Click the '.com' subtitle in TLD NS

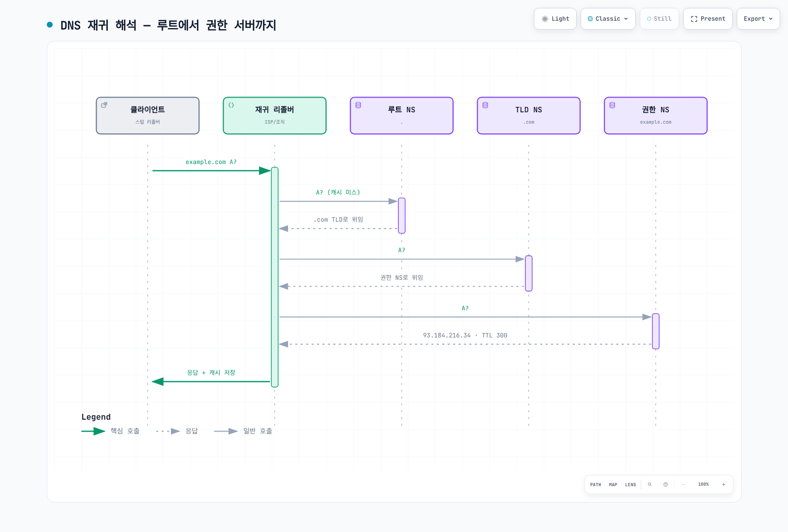[x=529, y=122]
